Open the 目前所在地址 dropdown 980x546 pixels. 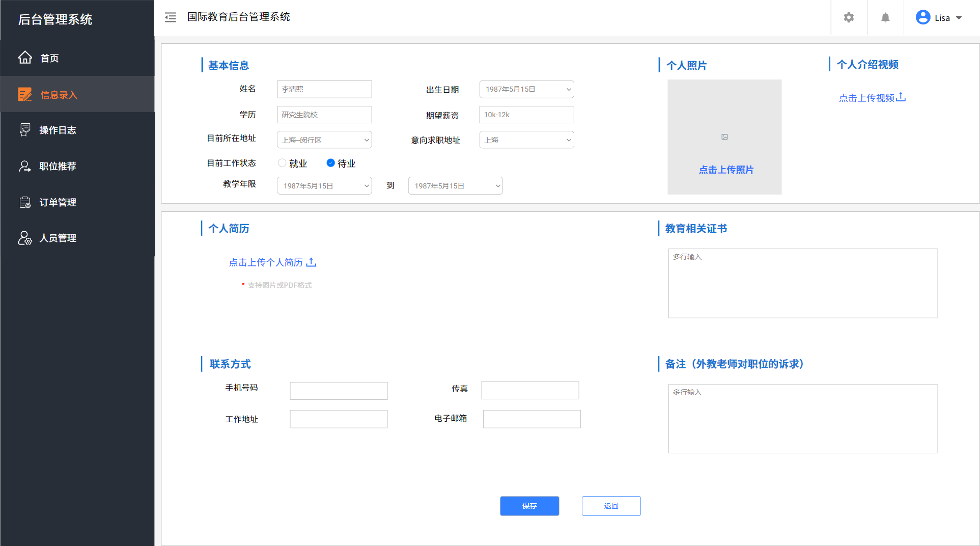324,140
